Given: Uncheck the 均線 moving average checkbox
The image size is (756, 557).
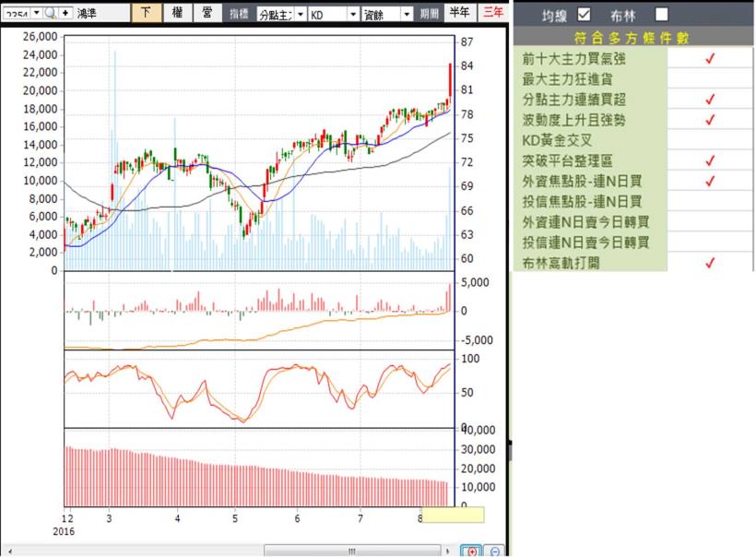Looking at the screenshot, I should coord(583,14).
